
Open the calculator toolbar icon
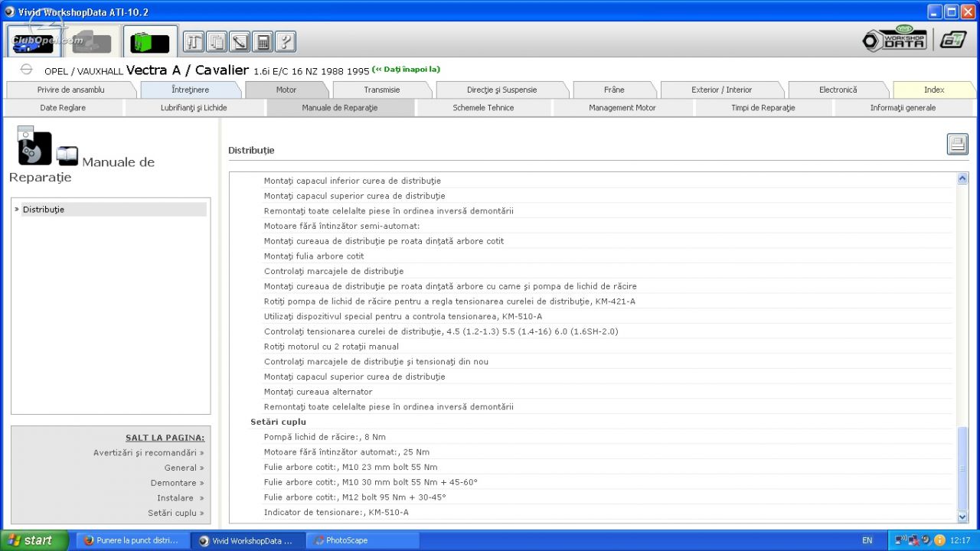click(263, 41)
